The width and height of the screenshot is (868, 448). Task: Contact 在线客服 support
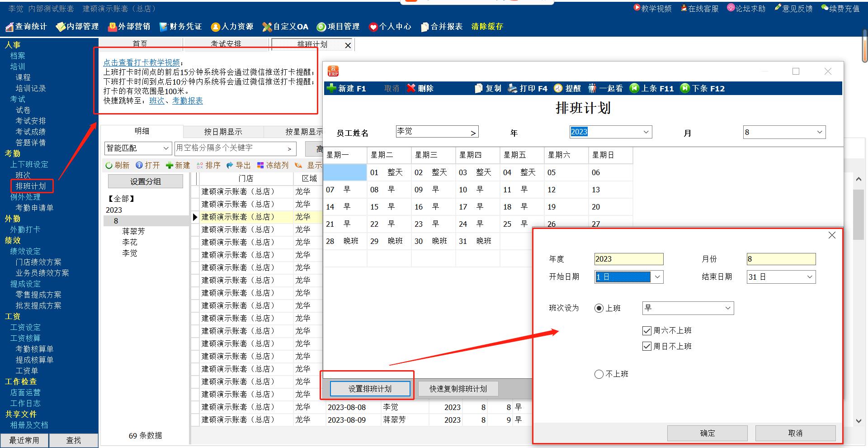(699, 8)
